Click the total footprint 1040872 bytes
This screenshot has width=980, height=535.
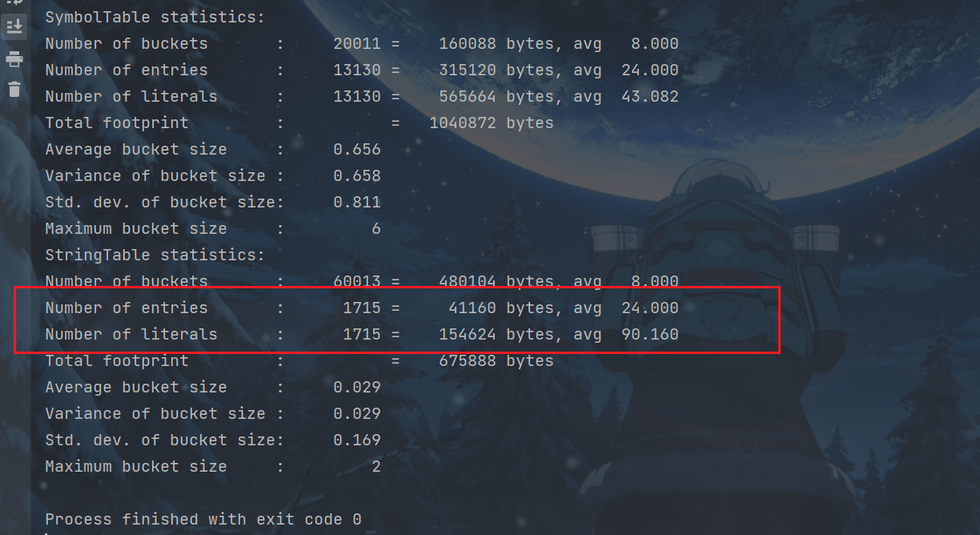tap(491, 123)
